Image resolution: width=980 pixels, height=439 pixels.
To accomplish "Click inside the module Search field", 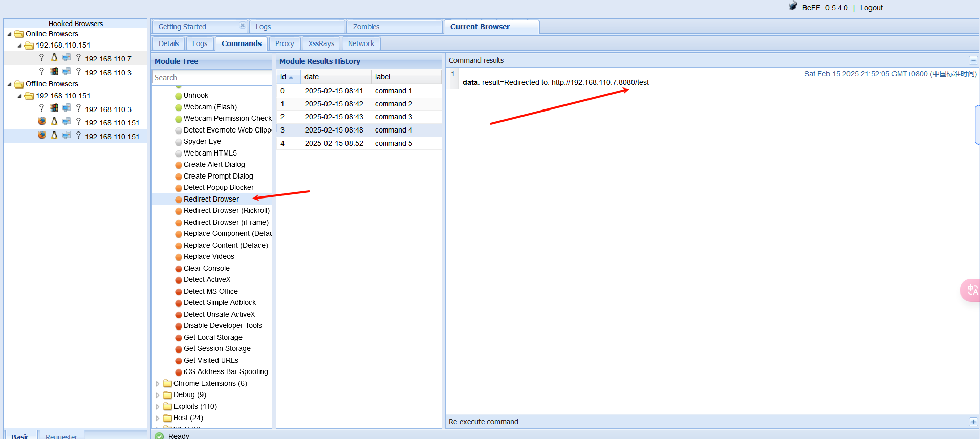I will [212, 77].
